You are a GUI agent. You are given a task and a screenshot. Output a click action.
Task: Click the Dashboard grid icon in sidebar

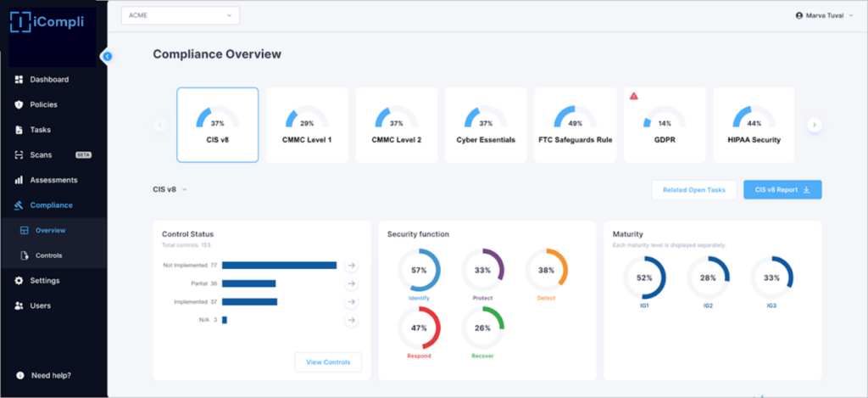(19, 80)
